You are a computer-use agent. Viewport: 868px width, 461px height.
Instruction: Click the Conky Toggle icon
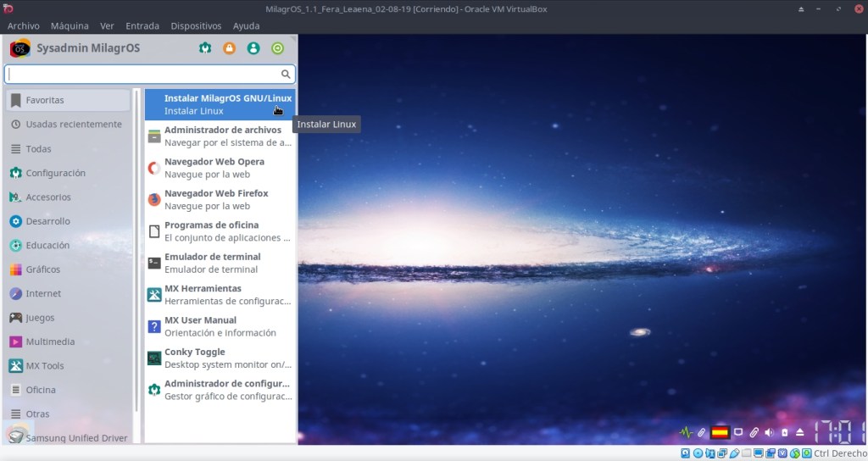(154, 358)
